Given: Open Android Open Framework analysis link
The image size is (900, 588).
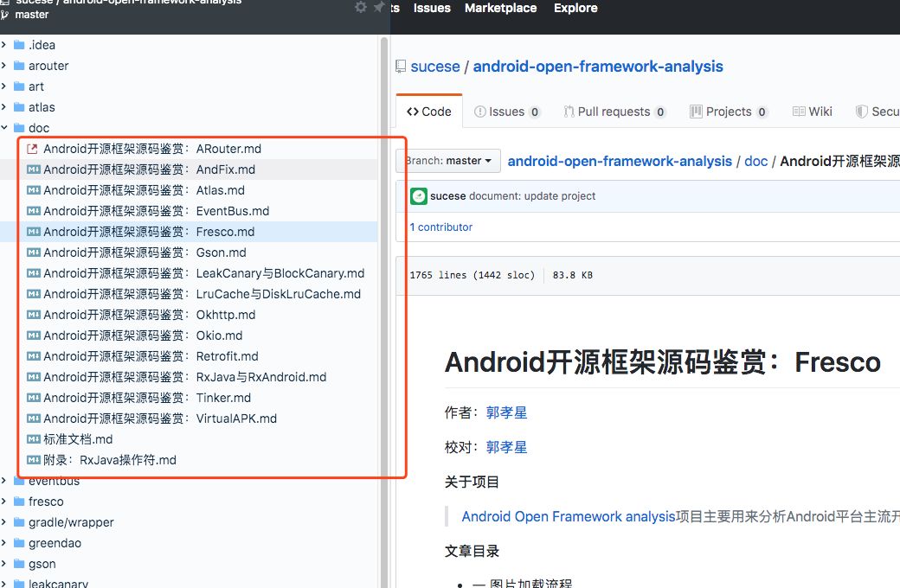Looking at the screenshot, I should point(569,516).
